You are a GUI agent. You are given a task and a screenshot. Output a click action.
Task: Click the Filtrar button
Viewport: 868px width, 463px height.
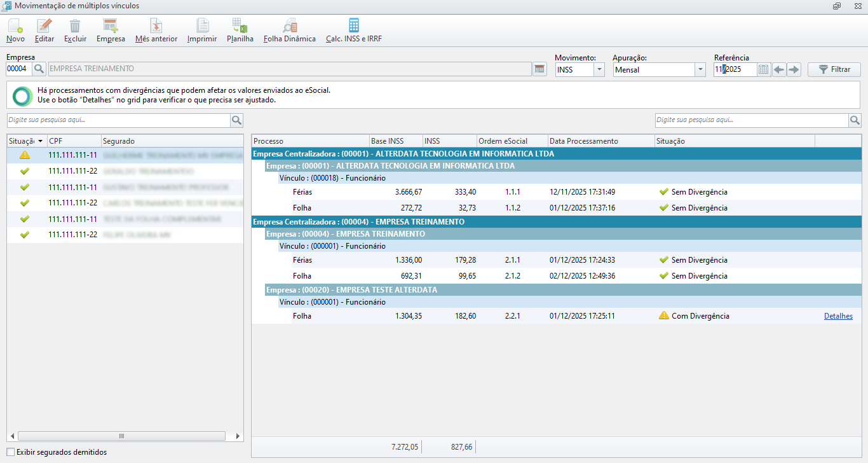[834, 69]
